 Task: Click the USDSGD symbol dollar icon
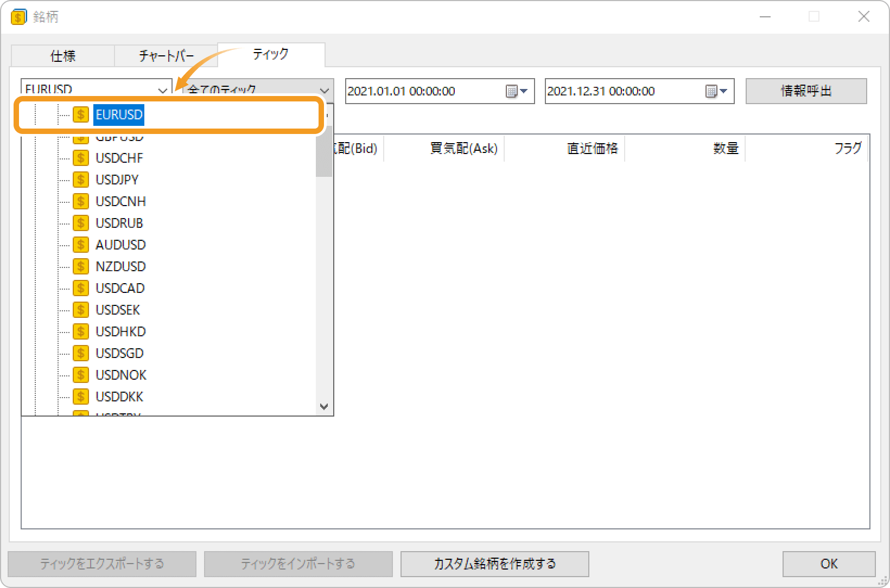pos(81,353)
